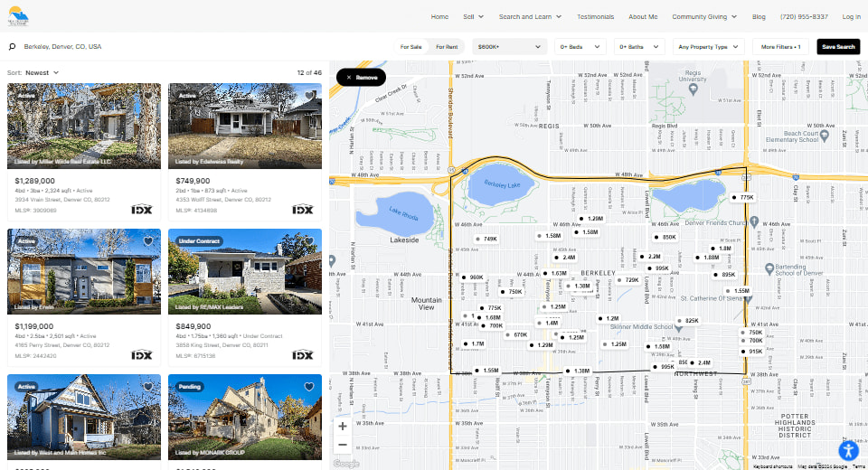
Task: Click the 729K map price marker
Action: click(627, 280)
